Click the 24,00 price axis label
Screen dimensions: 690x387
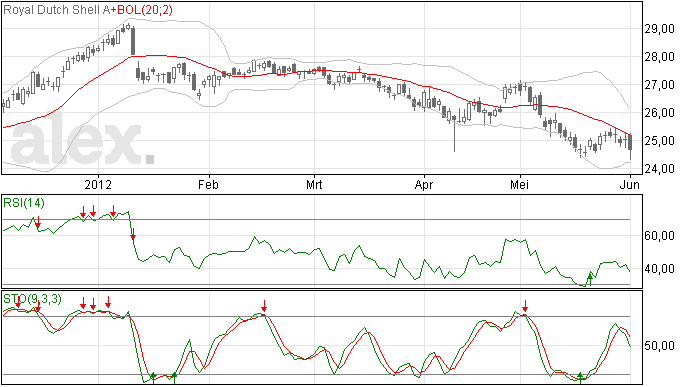pyautogui.click(x=659, y=169)
